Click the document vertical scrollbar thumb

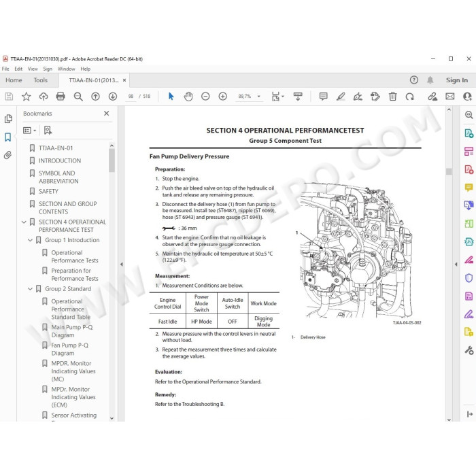(449, 171)
